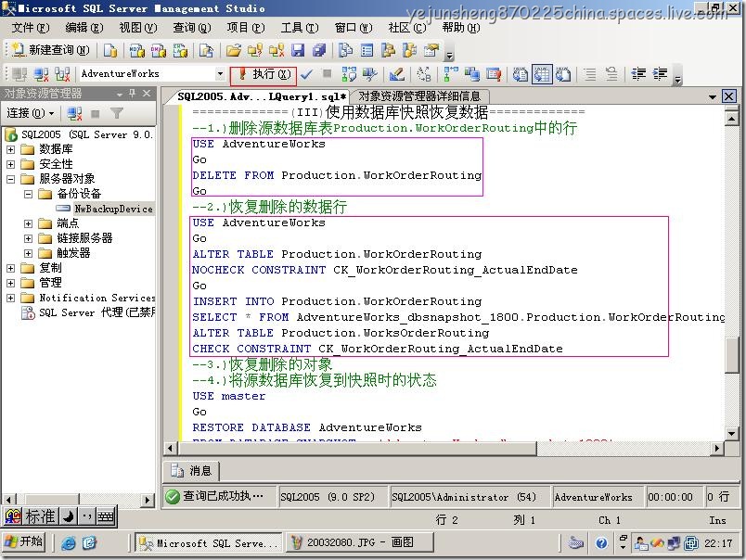Click the Save All icon

319,50
